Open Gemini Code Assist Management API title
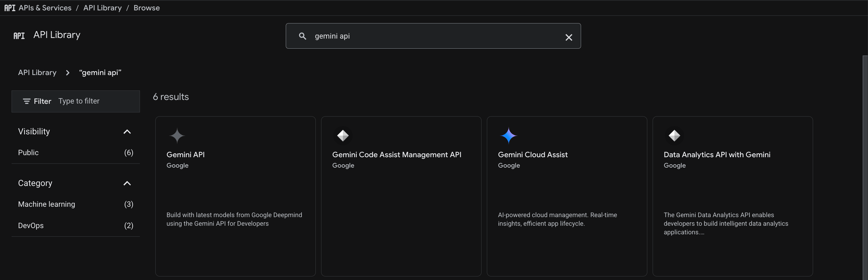The image size is (868, 280). pos(397,155)
